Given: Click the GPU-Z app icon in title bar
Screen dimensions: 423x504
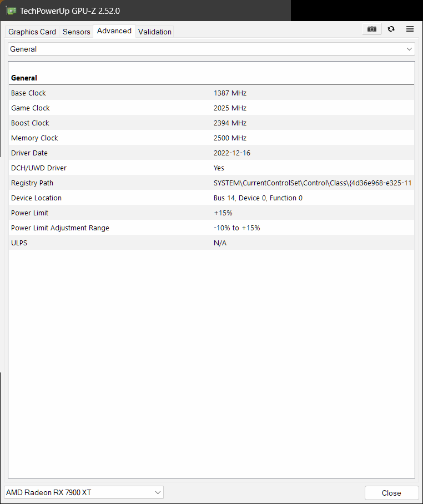Looking at the screenshot, I should [11, 11].
